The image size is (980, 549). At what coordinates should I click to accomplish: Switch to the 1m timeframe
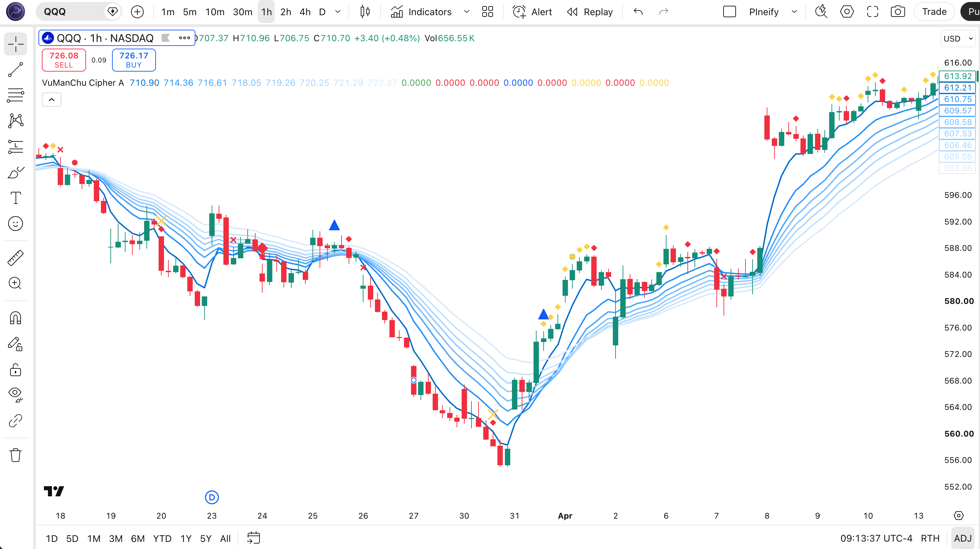coord(168,12)
